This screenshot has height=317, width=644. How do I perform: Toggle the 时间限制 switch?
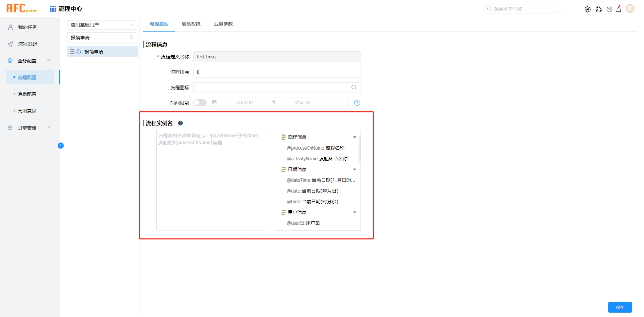[200, 103]
